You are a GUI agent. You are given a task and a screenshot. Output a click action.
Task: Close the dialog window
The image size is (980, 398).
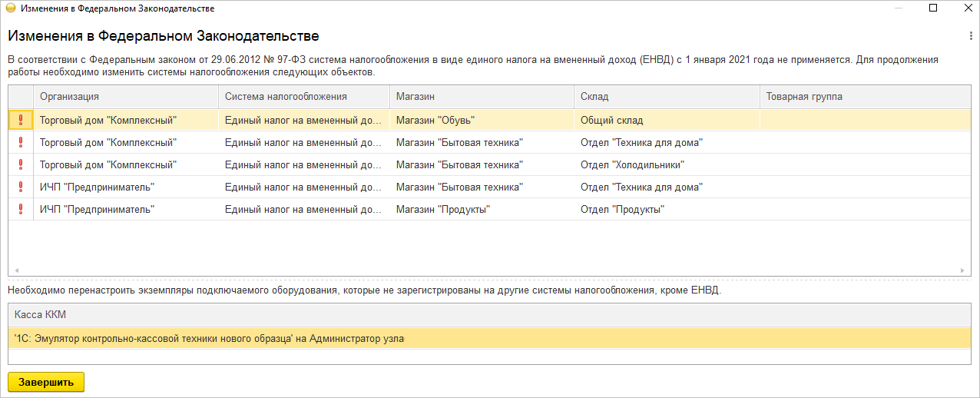click(964, 8)
